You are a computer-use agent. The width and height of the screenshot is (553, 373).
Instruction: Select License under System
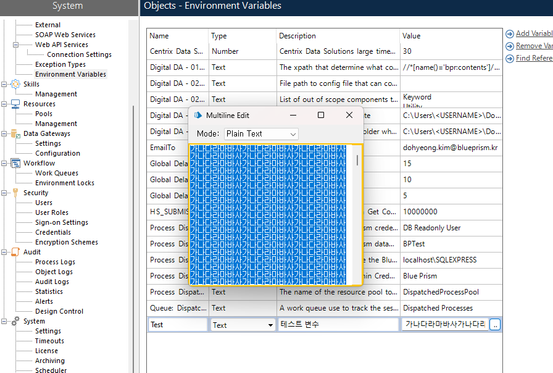tap(46, 351)
